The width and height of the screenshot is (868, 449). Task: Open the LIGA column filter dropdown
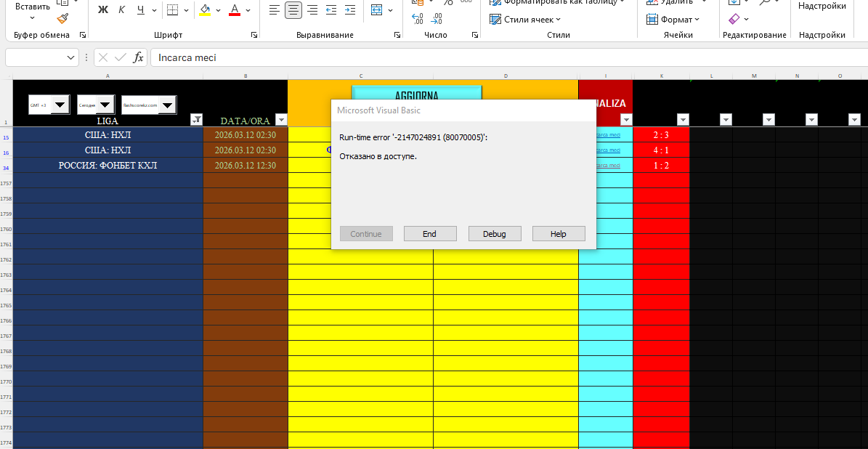point(196,120)
